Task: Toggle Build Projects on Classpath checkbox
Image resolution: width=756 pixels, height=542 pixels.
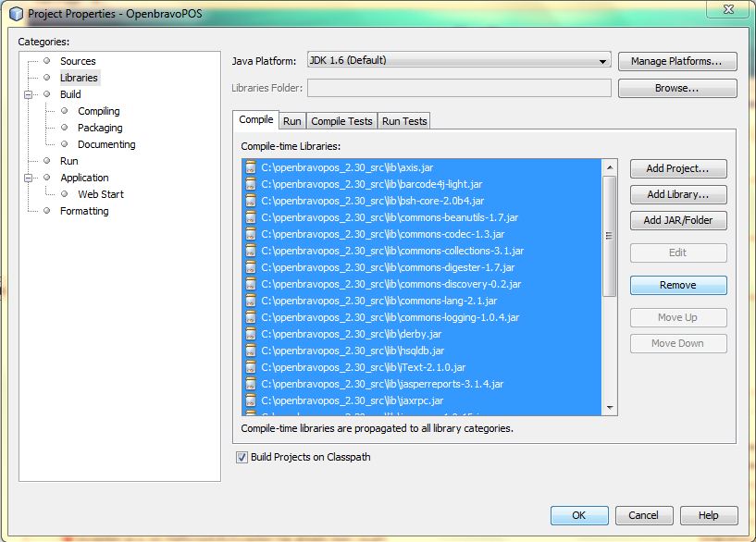Action: click(242, 457)
